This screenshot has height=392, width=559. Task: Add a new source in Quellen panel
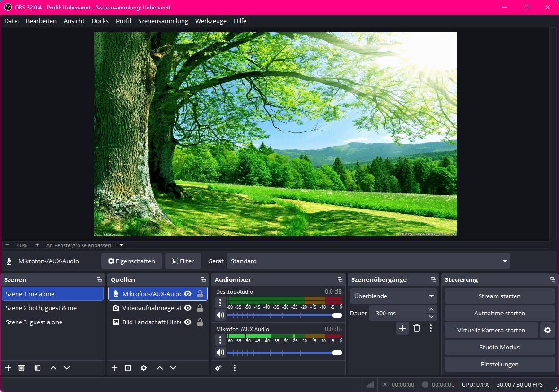click(114, 368)
